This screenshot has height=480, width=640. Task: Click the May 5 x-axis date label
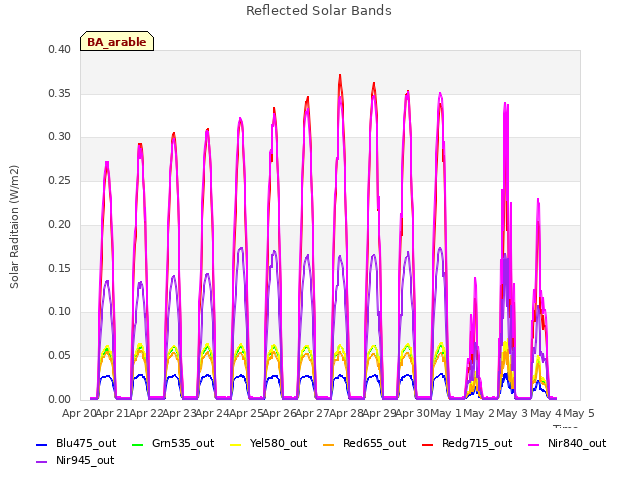pyautogui.click(x=579, y=413)
